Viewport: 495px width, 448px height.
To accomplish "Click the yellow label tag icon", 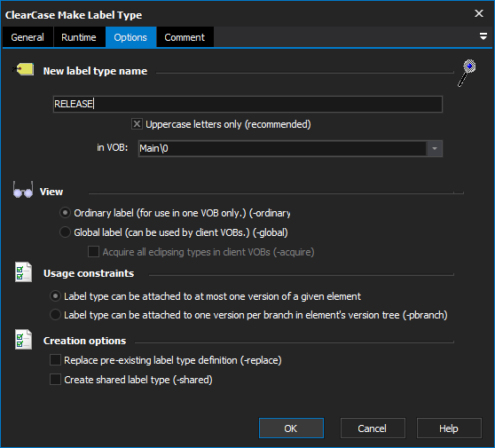I will pos(23,69).
